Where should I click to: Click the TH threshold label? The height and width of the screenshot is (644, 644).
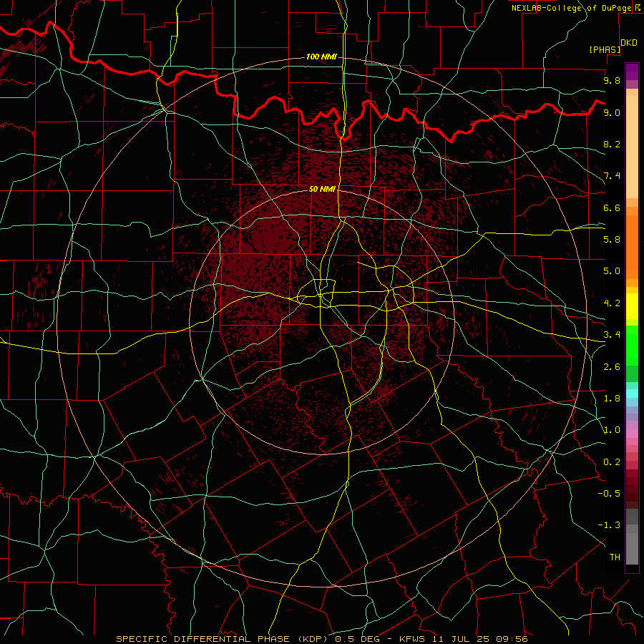pos(615,557)
